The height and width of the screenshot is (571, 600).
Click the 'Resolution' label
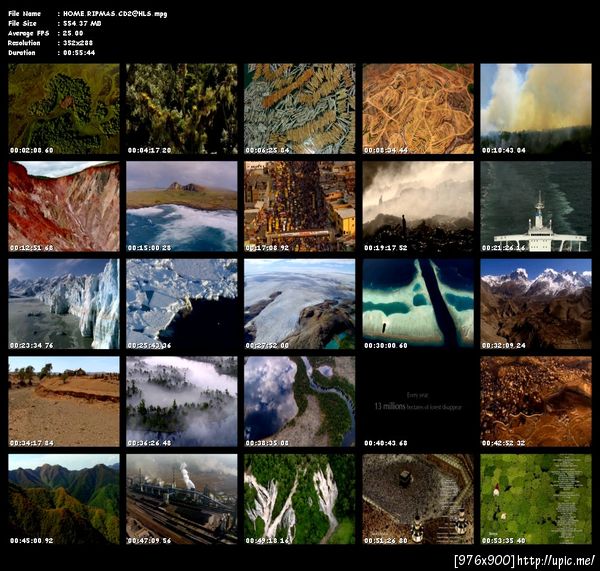tap(24, 43)
